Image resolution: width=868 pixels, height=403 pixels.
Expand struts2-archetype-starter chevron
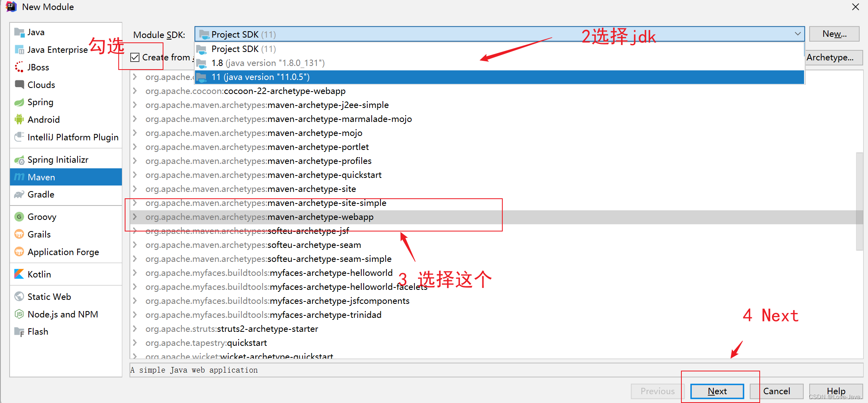point(135,329)
